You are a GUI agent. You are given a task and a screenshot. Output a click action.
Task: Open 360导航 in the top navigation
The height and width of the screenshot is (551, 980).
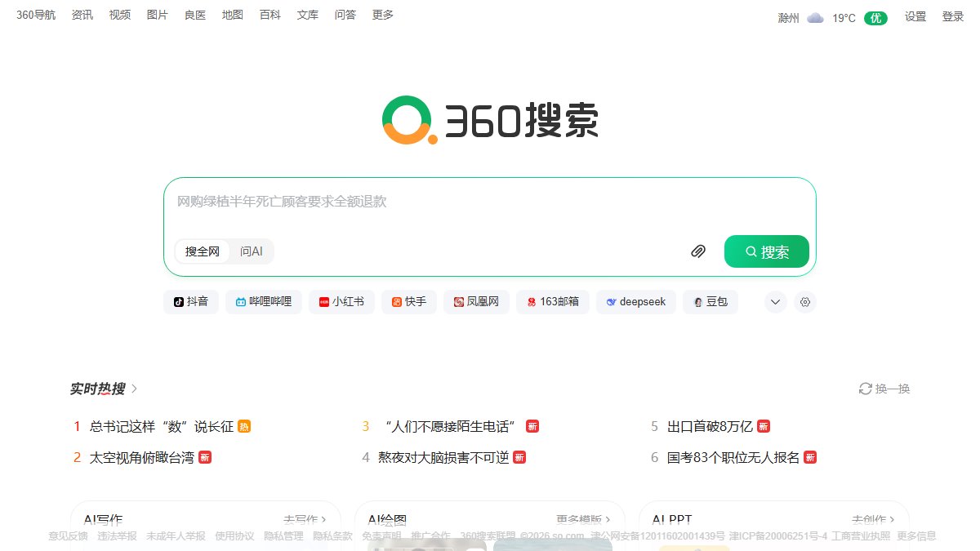(x=36, y=15)
